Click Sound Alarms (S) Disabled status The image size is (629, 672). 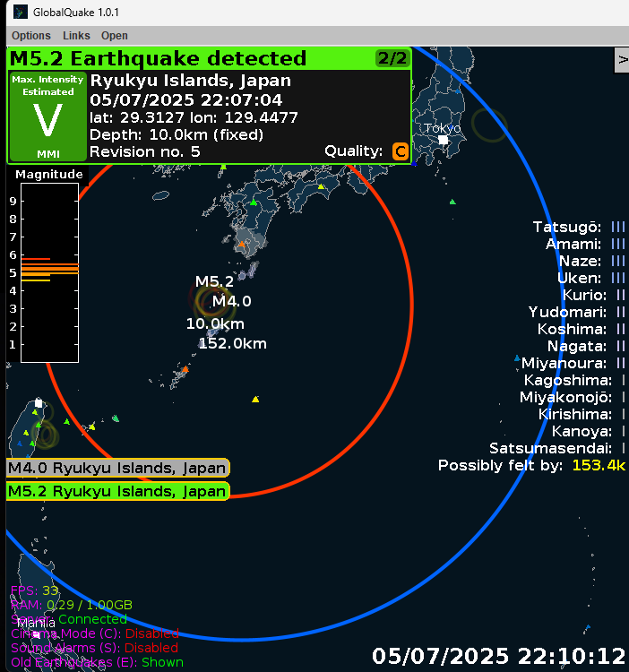point(94,648)
